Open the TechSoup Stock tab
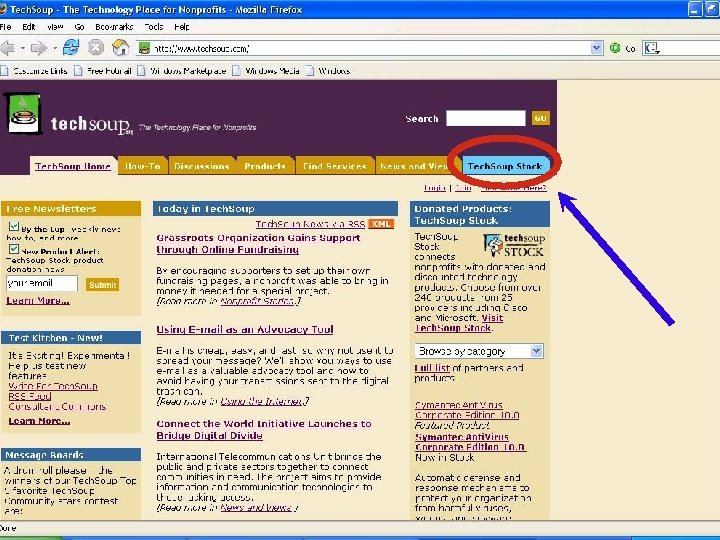Viewport: 720px width, 540px height. point(505,166)
